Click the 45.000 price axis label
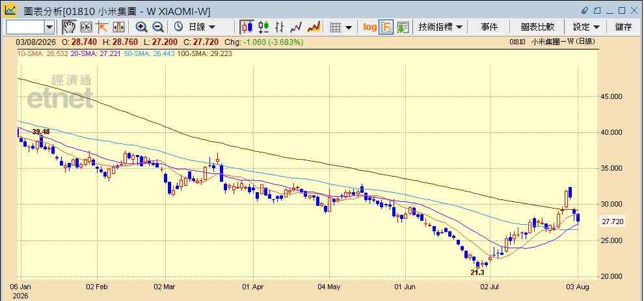The width and height of the screenshot is (644, 301). (612, 96)
